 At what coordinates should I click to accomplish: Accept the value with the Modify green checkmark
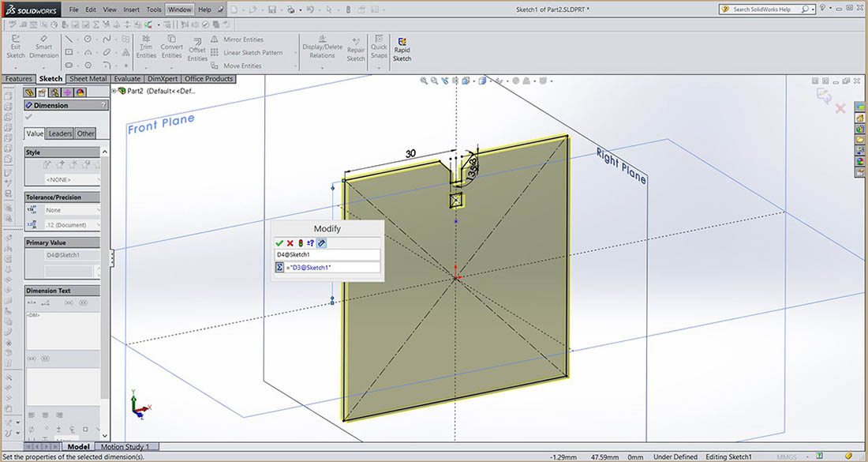pyautogui.click(x=279, y=243)
